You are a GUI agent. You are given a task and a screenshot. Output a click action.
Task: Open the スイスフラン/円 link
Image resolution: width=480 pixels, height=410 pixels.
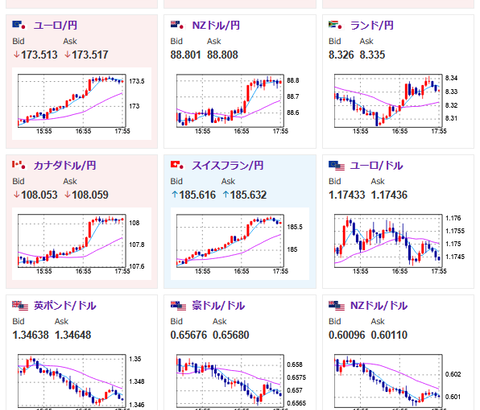coord(228,165)
